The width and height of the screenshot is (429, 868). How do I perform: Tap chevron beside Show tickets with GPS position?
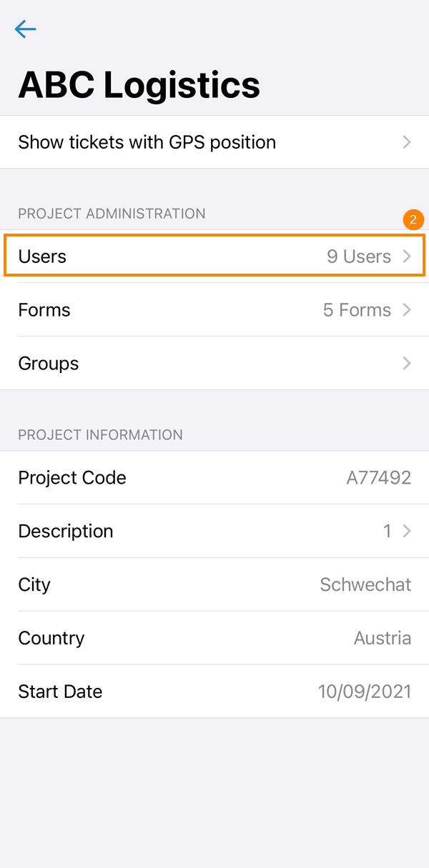407,142
